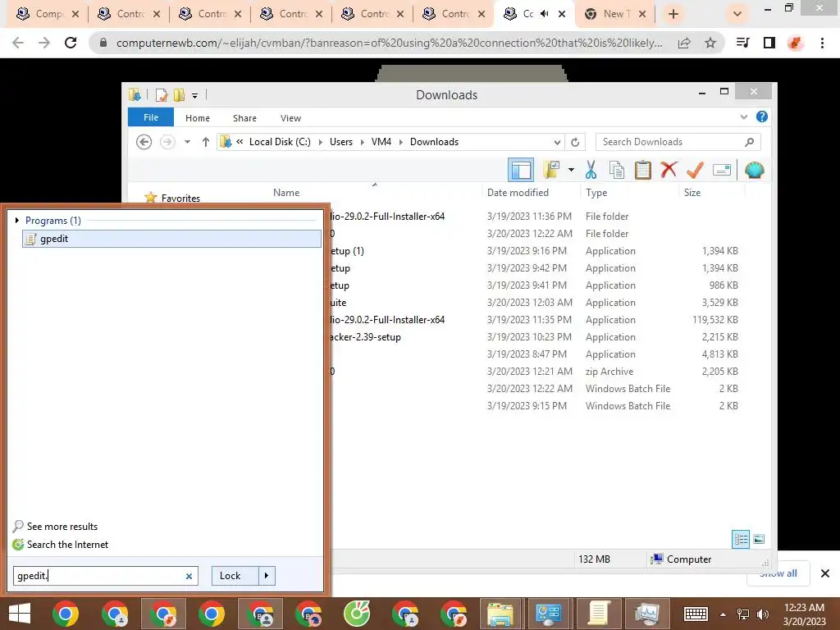Switch to Large icons view toggle
The image size is (840, 630).
[759, 539]
